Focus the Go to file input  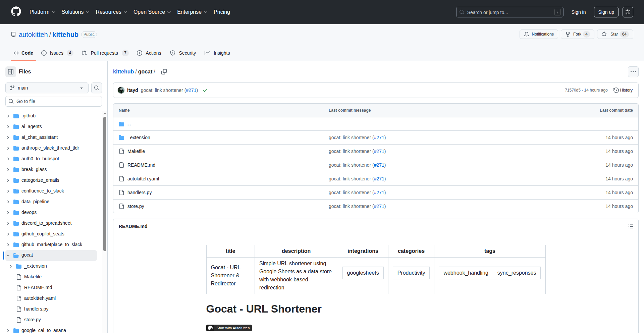point(57,101)
